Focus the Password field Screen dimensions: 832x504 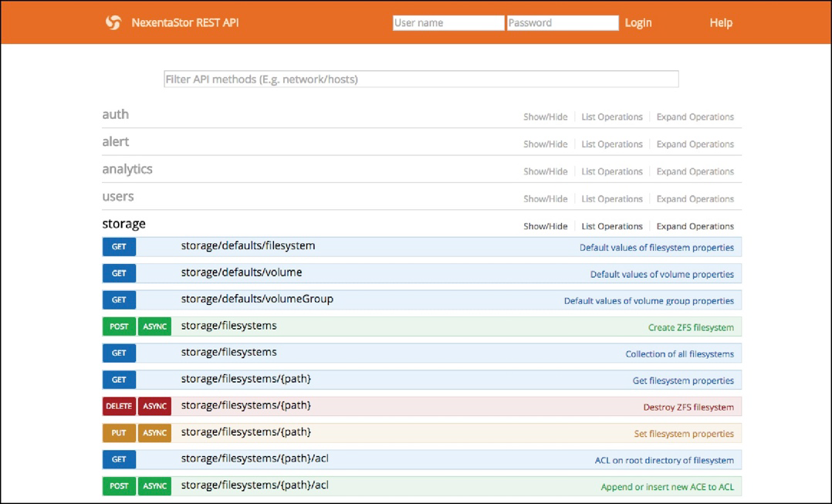(x=563, y=23)
